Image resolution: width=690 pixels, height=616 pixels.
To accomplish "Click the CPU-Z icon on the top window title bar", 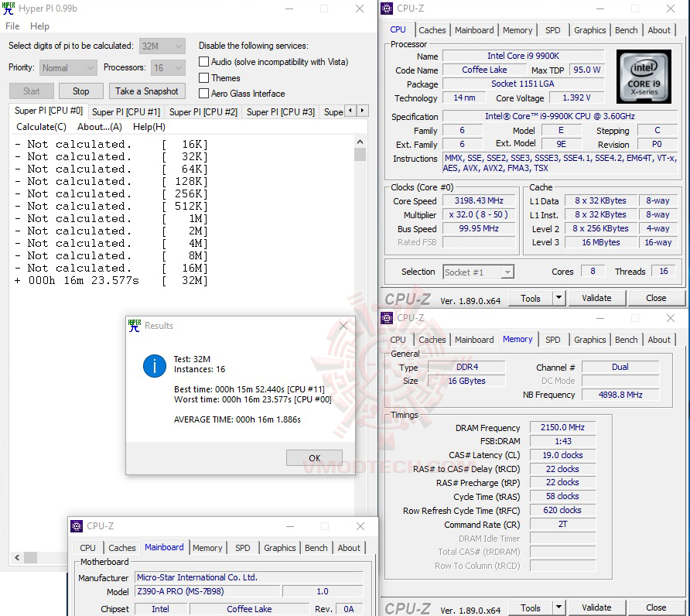I will [x=387, y=9].
